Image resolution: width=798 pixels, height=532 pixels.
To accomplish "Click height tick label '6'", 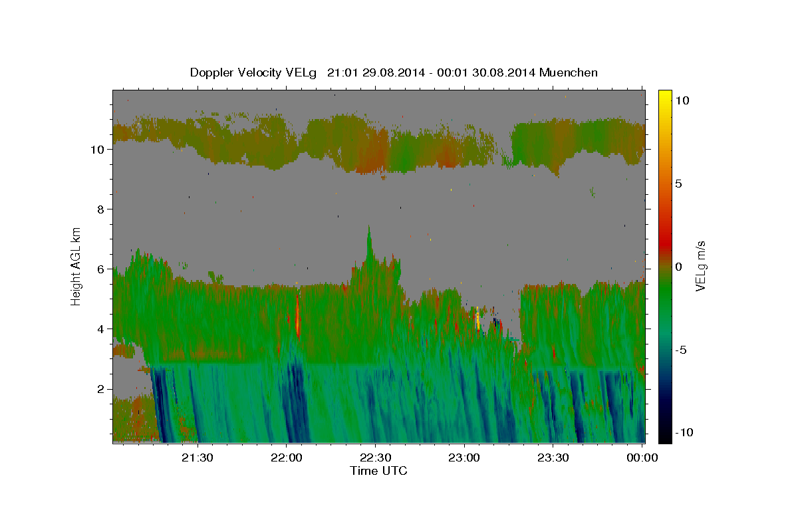I will [101, 269].
